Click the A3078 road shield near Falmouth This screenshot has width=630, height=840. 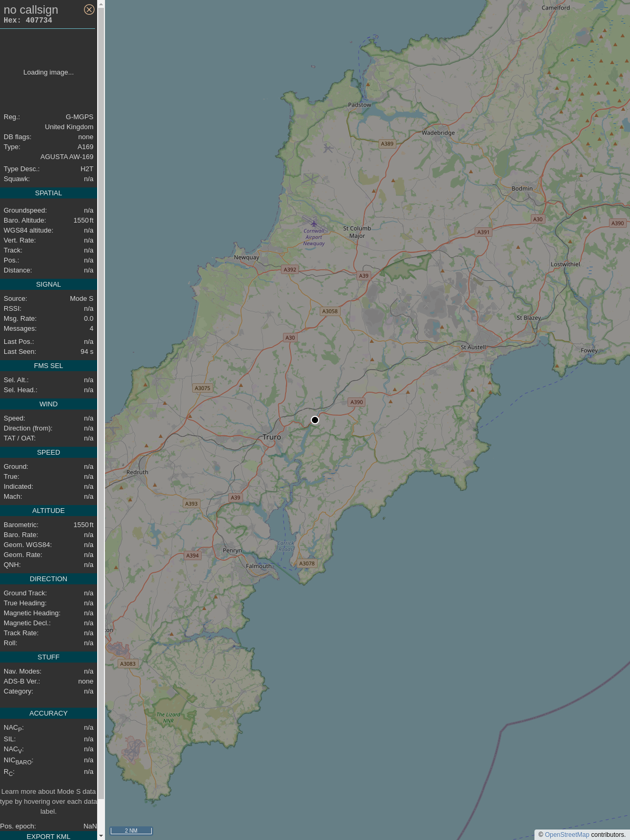coord(307,564)
